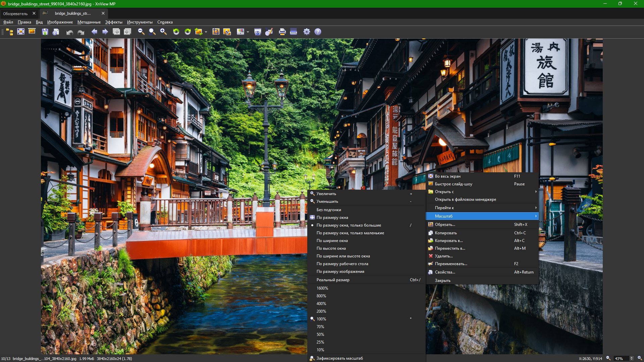Open dropdown arrow beside rotate-by-EXIF toolbar icon
Viewport: 644px width, 362px height.
(x=206, y=32)
